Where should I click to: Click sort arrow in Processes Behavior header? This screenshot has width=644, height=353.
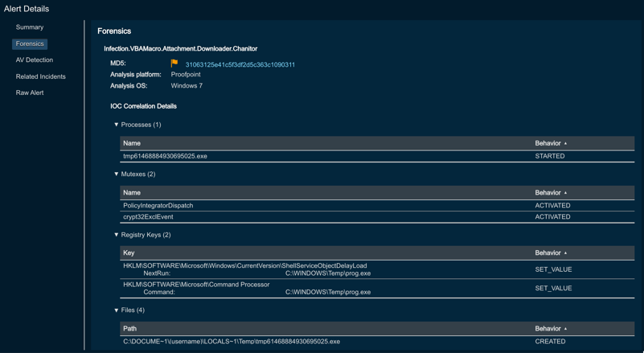pos(565,144)
